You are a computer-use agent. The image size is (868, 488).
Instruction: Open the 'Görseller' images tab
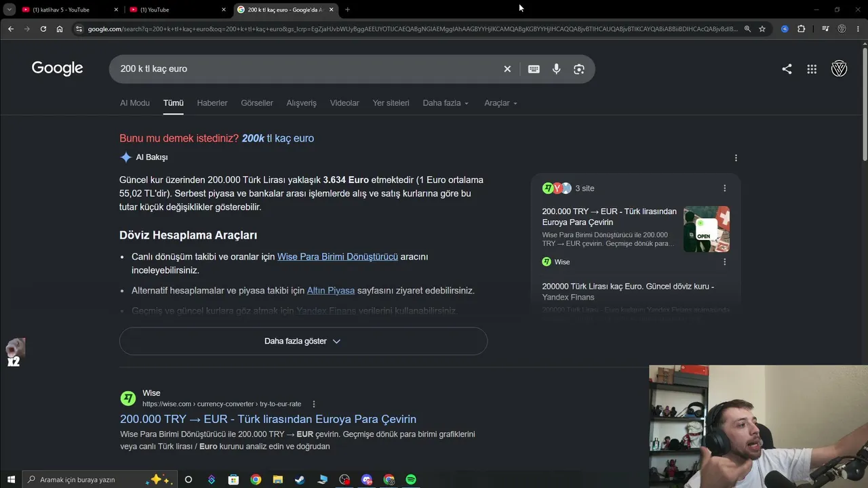pyautogui.click(x=257, y=103)
